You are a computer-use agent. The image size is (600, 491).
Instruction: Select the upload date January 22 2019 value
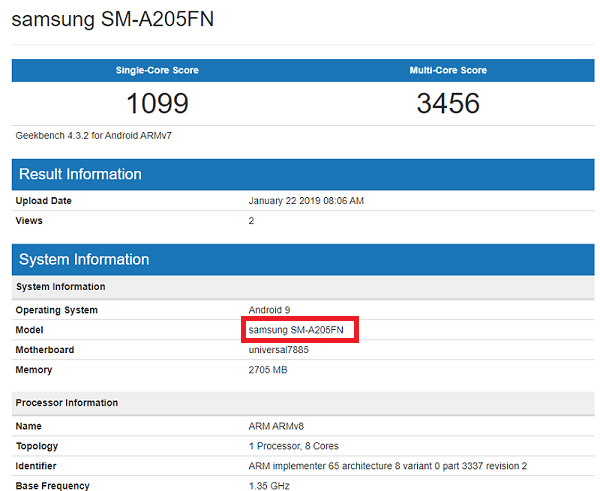[305, 201]
